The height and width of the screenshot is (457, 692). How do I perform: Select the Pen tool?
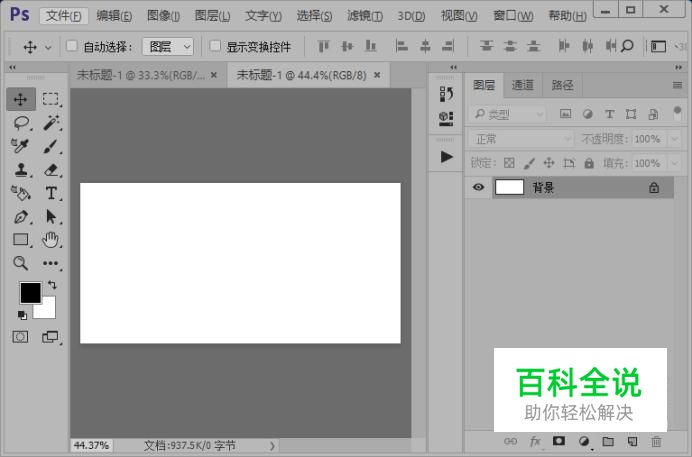(x=21, y=217)
